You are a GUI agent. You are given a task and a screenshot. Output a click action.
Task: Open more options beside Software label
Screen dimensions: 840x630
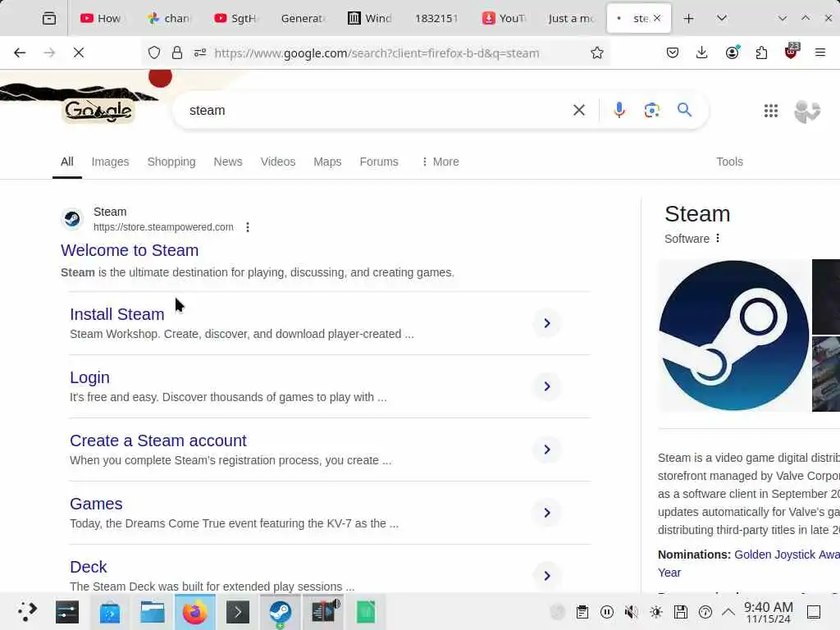point(718,239)
